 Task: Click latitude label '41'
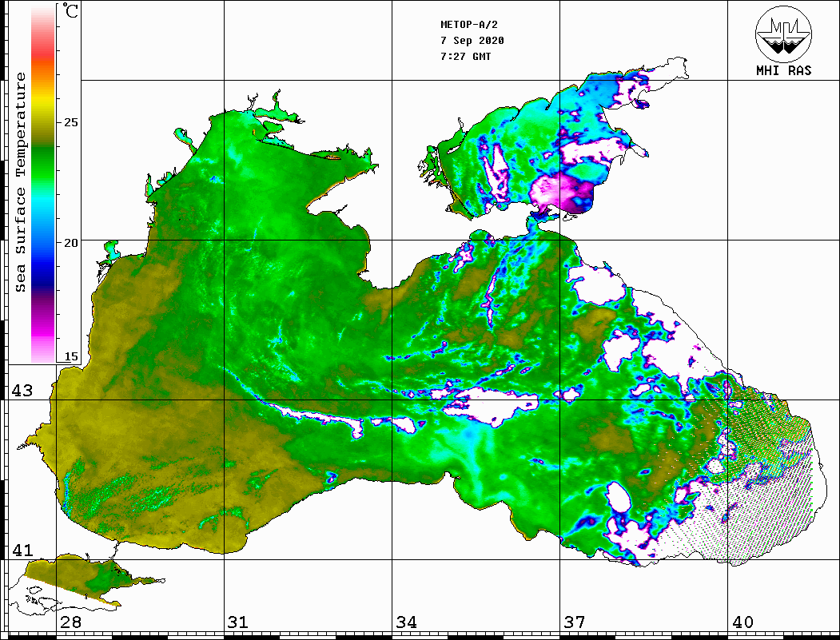click(x=22, y=550)
